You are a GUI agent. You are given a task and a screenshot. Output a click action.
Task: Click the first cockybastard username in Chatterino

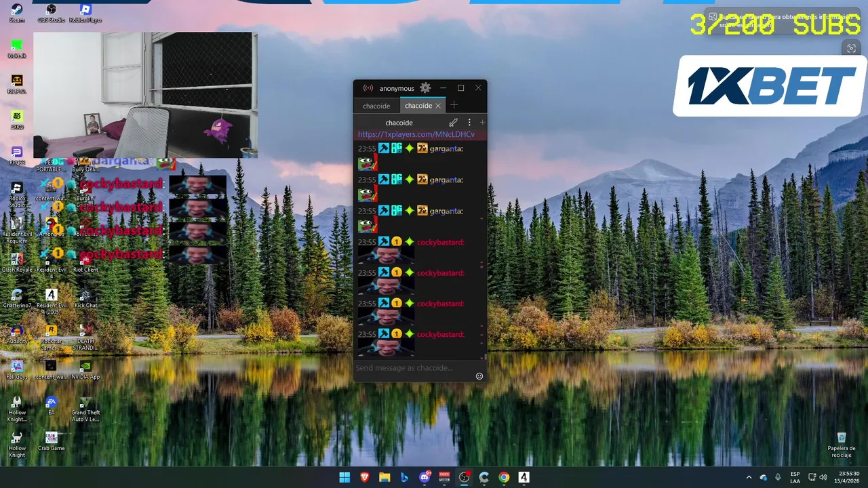tap(440, 242)
